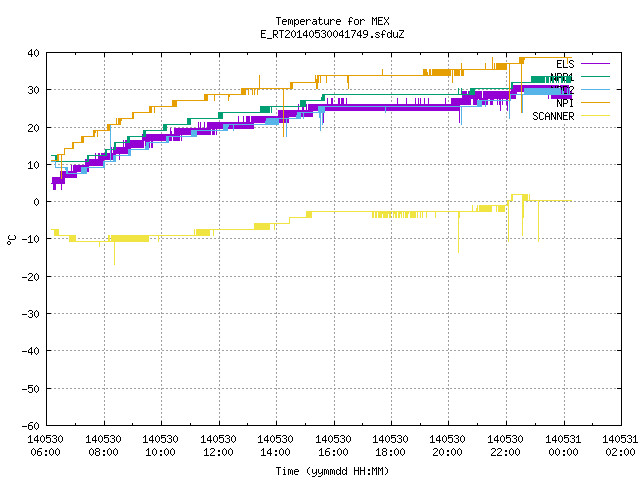Screen dimensions: 640x480
Task: Click the 12:00 x-axis time label
Action: (x=218, y=452)
